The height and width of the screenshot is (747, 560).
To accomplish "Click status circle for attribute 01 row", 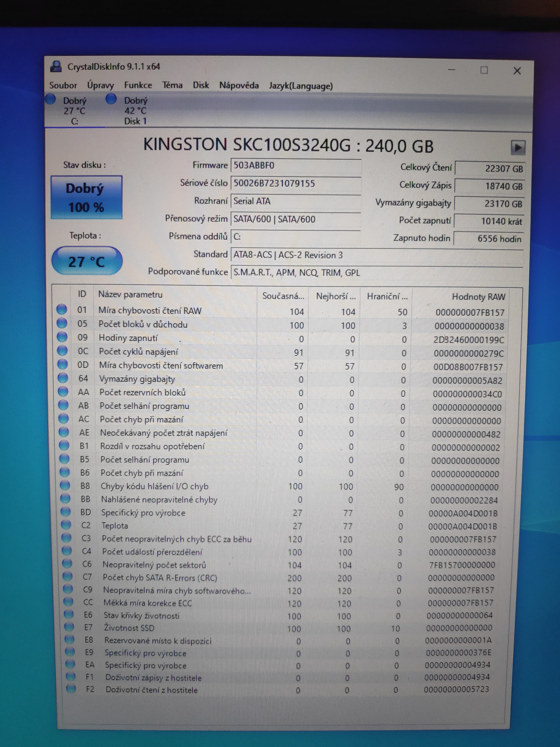I will coord(61,309).
